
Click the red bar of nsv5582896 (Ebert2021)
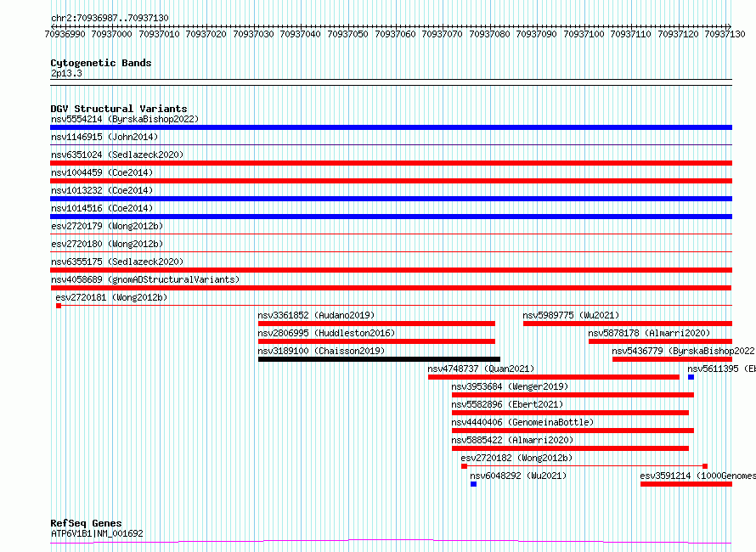pos(570,413)
